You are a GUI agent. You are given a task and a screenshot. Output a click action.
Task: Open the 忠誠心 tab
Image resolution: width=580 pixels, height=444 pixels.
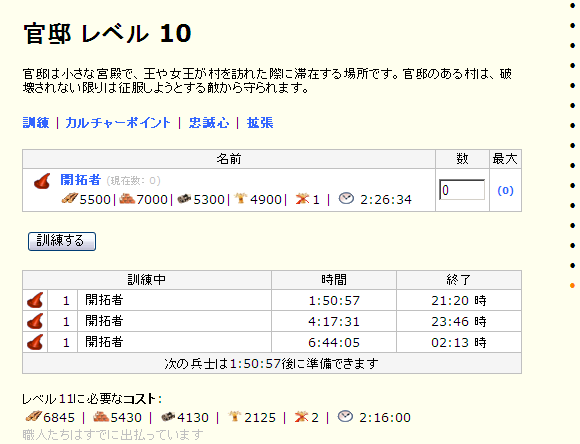(x=209, y=122)
